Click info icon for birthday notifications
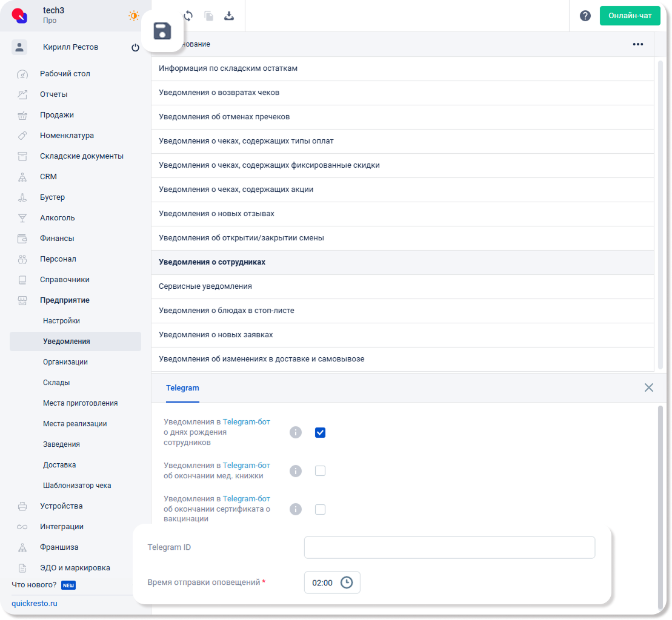The width and height of the screenshot is (672, 620). [x=295, y=432]
